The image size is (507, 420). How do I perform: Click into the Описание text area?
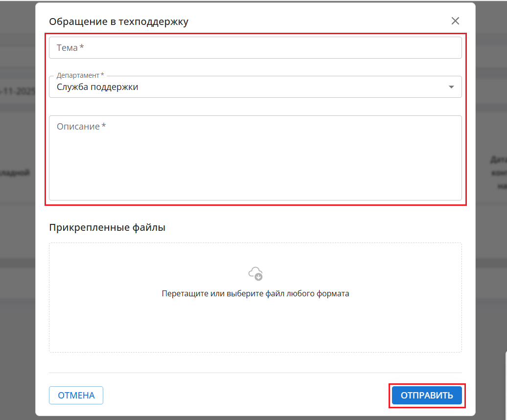pos(254,161)
